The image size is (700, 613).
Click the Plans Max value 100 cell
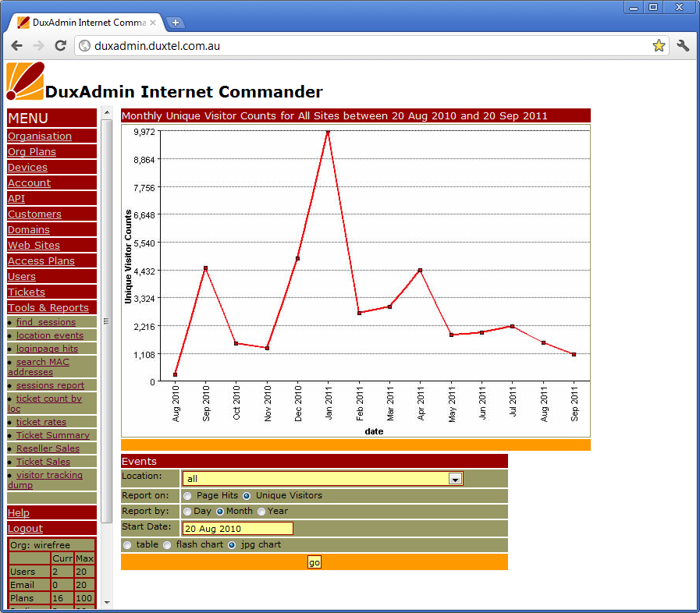[84, 598]
